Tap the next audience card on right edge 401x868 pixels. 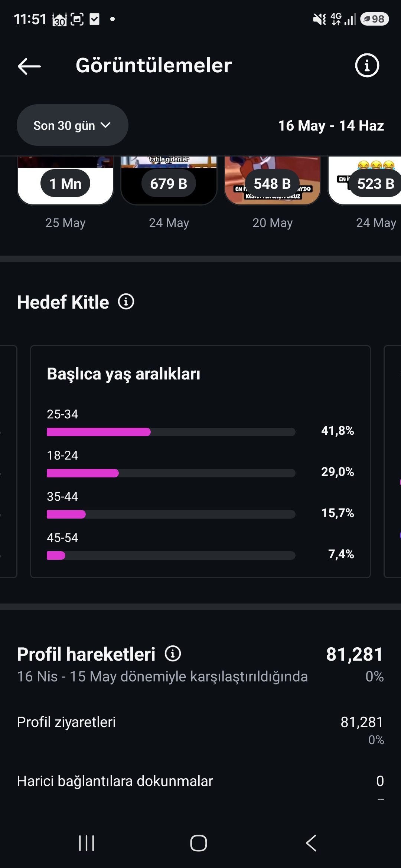pyautogui.click(x=392, y=462)
